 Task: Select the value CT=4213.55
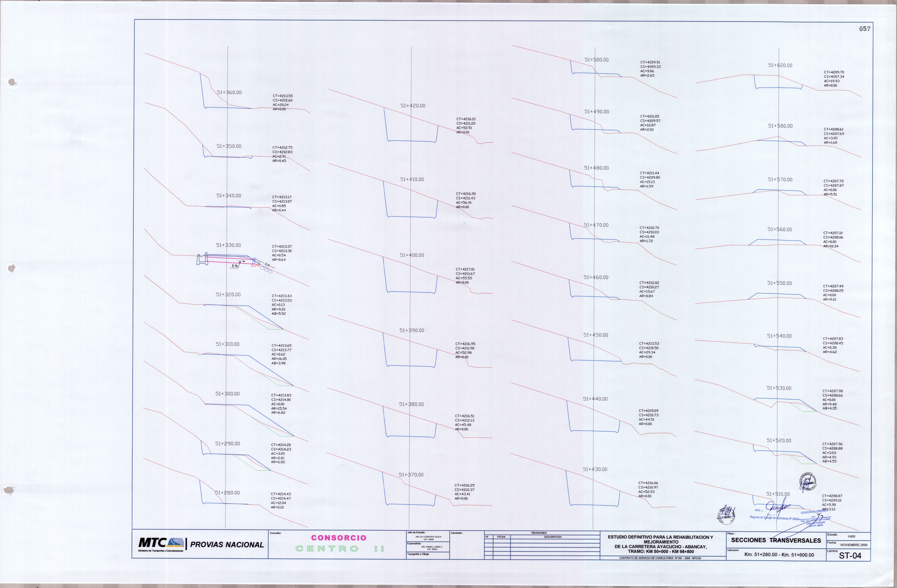point(283,96)
